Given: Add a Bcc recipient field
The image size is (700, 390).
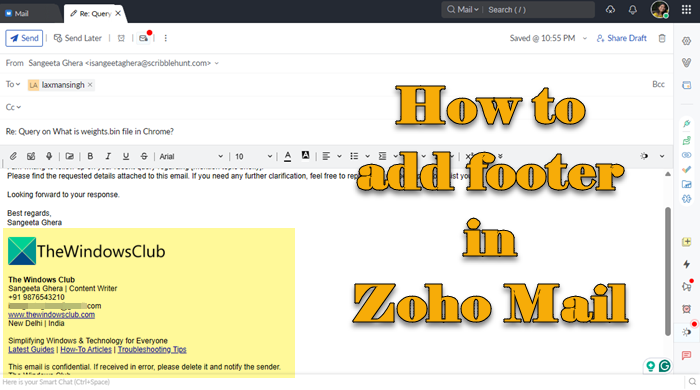Looking at the screenshot, I should point(658,84).
